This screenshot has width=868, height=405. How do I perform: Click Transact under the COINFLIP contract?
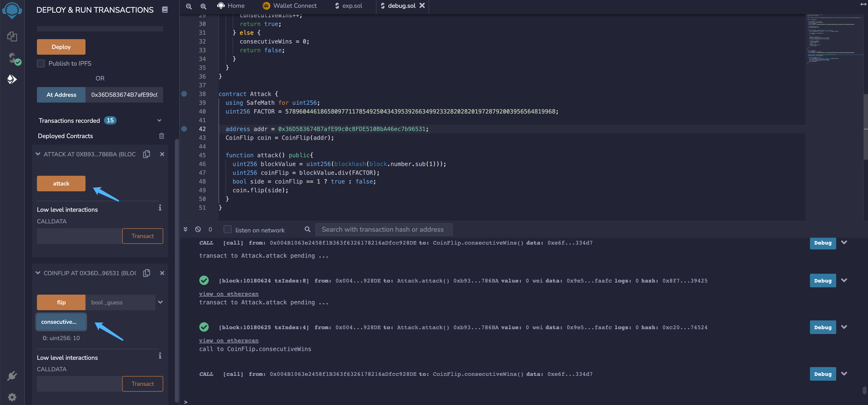(143, 384)
